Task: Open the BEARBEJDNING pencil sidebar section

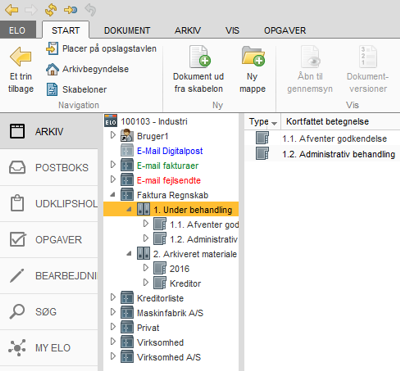Action: (49, 276)
